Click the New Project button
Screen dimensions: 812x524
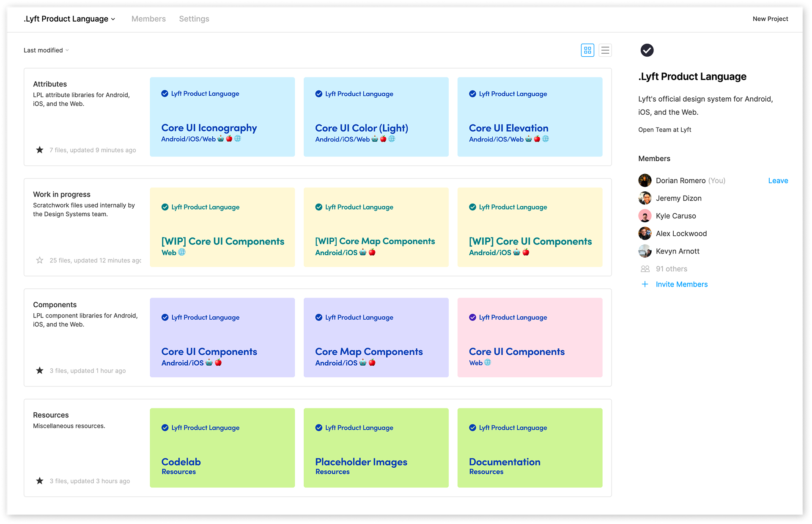pos(770,19)
